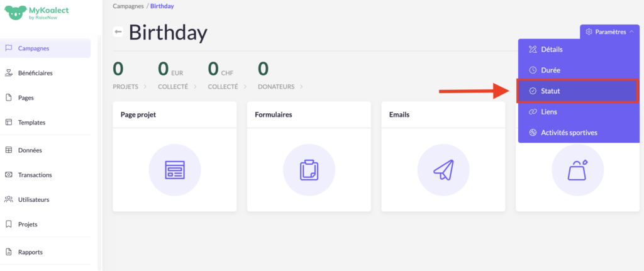Open the Formulaires clipboard icon

[309, 170]
